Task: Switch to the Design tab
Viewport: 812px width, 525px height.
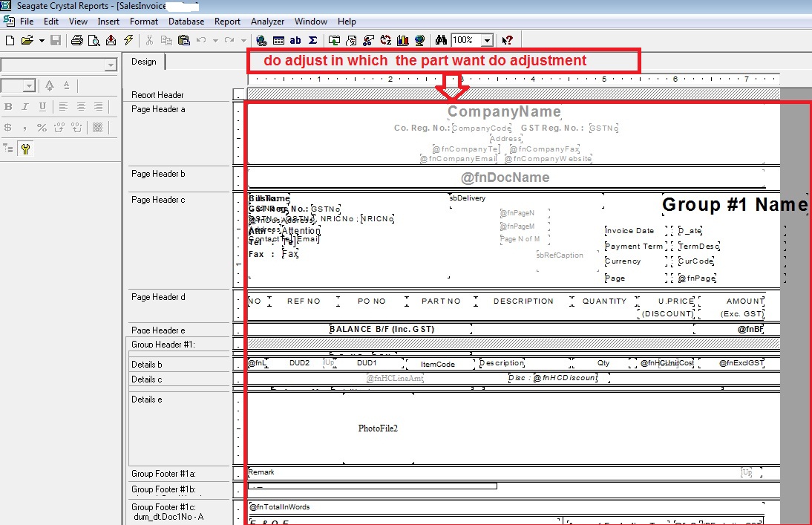Action: (144, 62)
